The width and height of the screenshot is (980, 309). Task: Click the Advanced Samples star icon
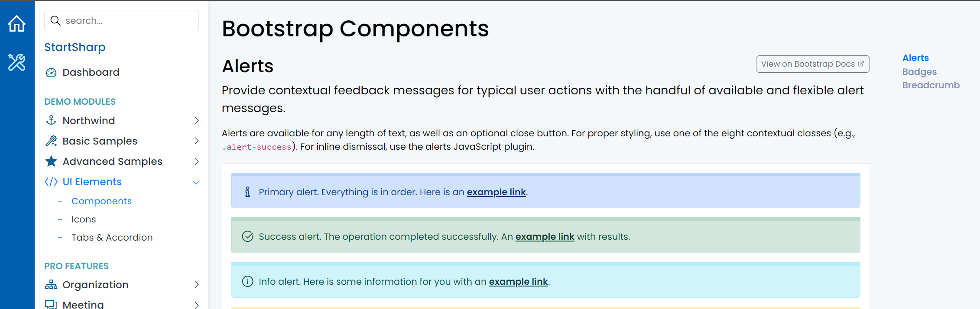pyautogui.click(x=51, y=161)
